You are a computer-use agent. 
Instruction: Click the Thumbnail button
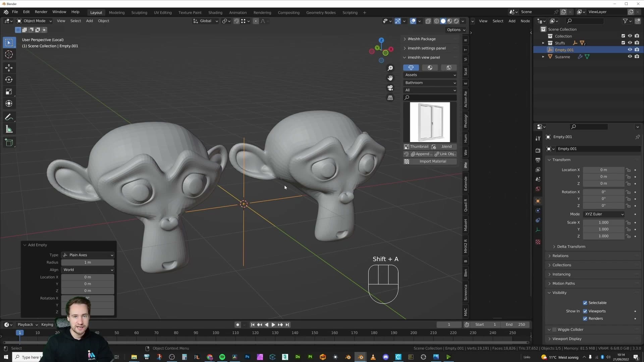click(416, 147)
